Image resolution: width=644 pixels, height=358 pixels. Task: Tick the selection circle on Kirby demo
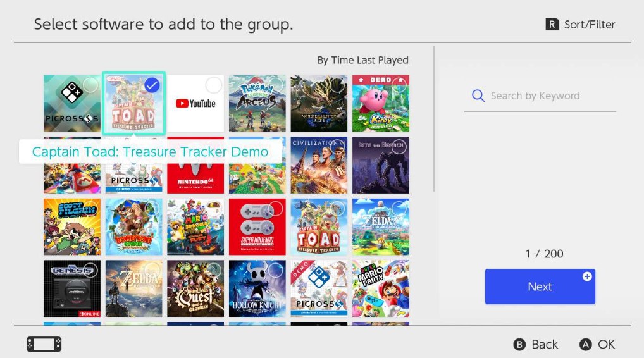point(399,85)
